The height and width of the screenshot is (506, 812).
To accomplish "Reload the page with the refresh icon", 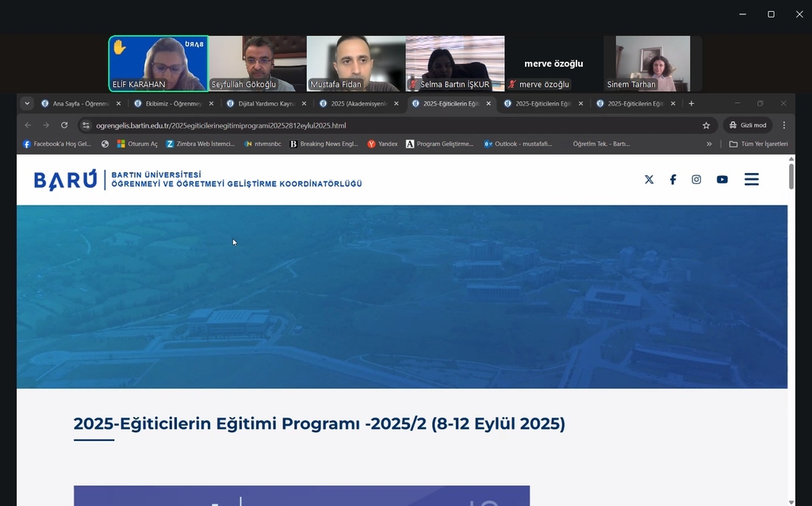I will tap(64, 125).
